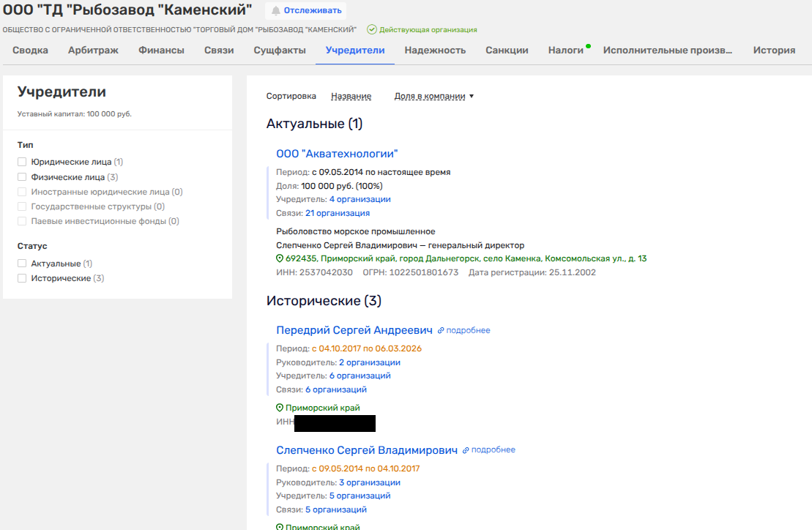Image resolution: width=812 pixels, height=530 pixels.
Task: Open the Доля в компании sort dropdown
Action: (433, 96)
